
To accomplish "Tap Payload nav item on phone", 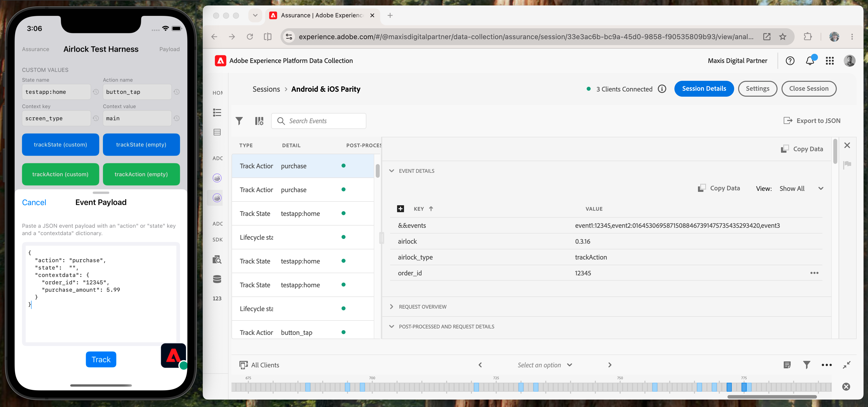I will coord(170,49).
